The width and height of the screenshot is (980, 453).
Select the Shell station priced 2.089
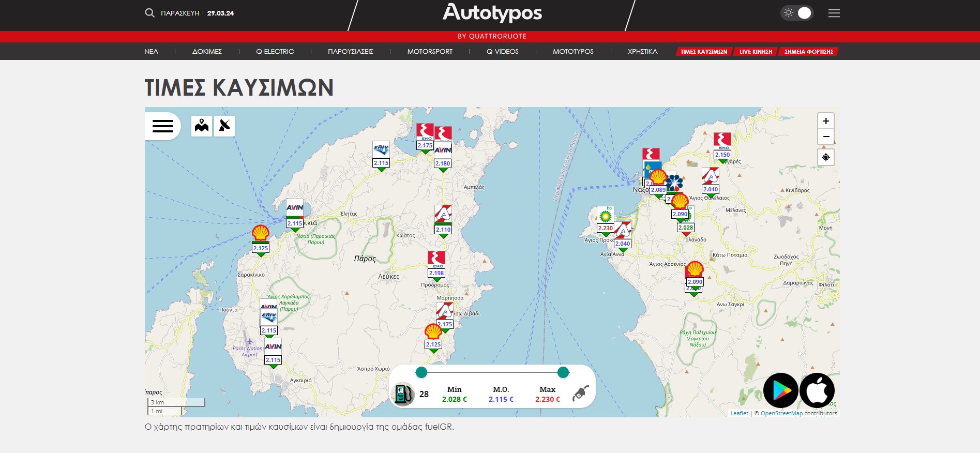point(658,182)
